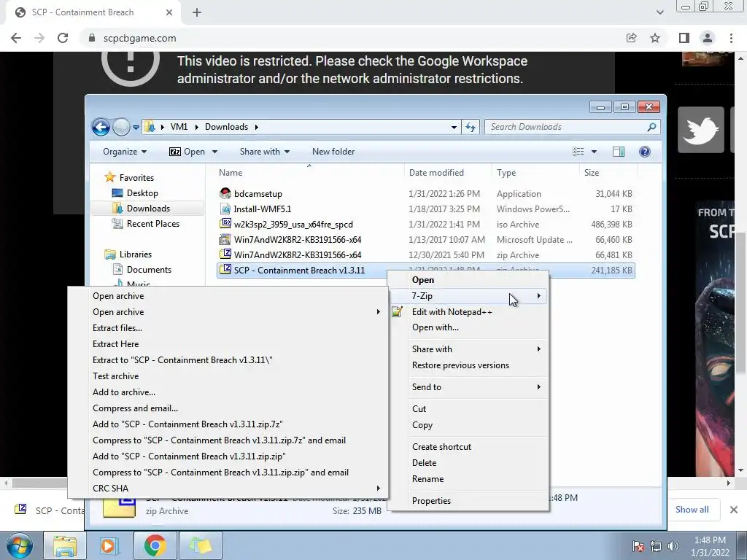
Task: Click Explorer's Back navigation arrow
Action: tap(101, 127)
